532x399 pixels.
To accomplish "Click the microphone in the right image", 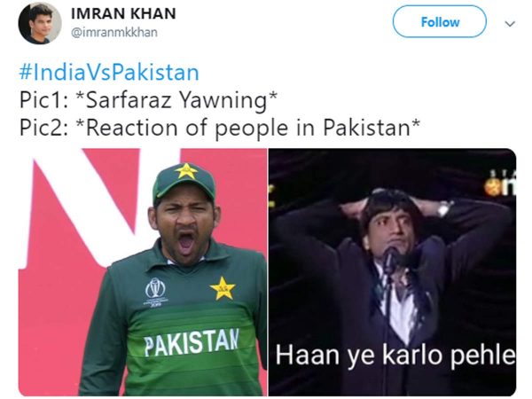I will (x=391, y=258).
